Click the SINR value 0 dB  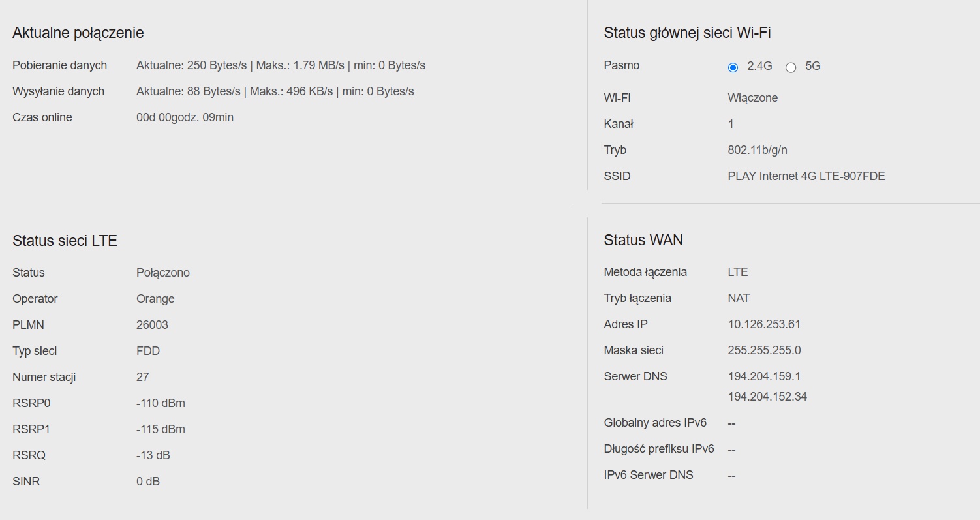(148, 482)
